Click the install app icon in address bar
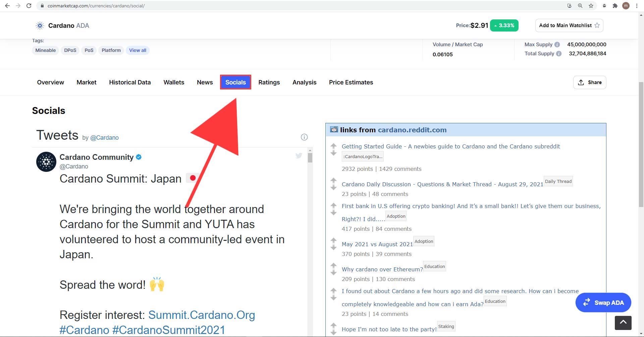The width and height of the screenshot is (644, 337). tap(569, 6)
